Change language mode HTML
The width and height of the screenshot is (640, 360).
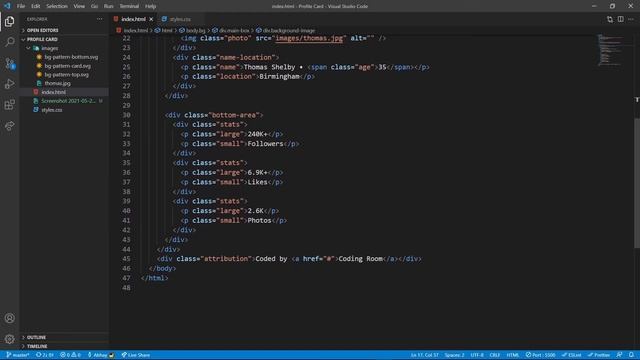(x=513, y=355)
